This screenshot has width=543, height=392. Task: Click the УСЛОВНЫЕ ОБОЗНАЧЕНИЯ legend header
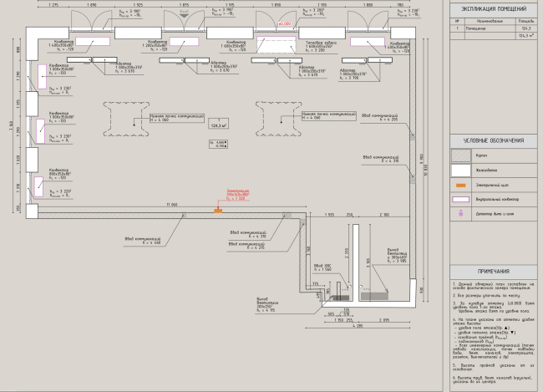coord(494,140)
